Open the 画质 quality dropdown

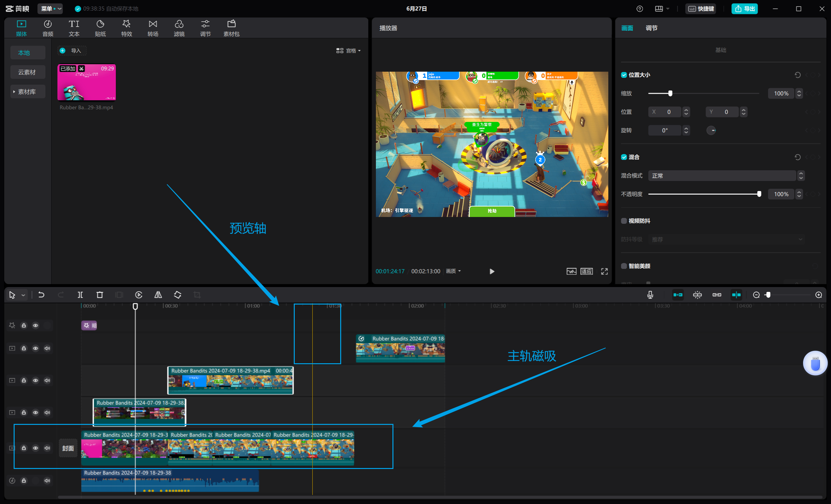pyautogui.click(x=453, y=271)
